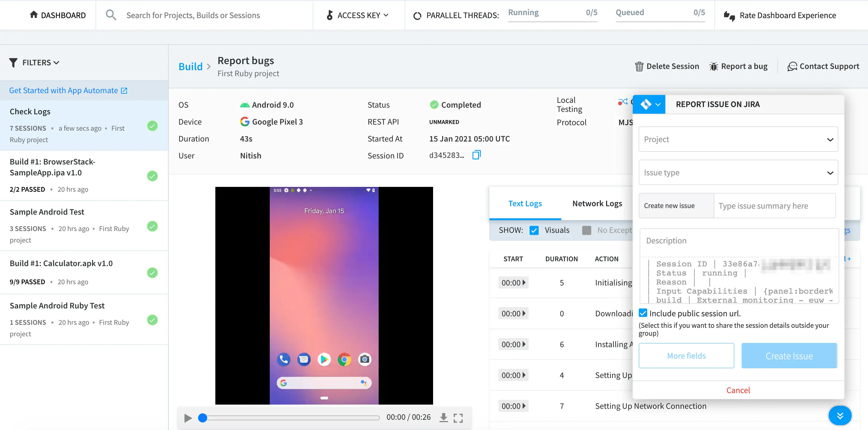Enter fullscreen video mode
The width and height of the screenshot is (868, 430).
coord(458,418)
